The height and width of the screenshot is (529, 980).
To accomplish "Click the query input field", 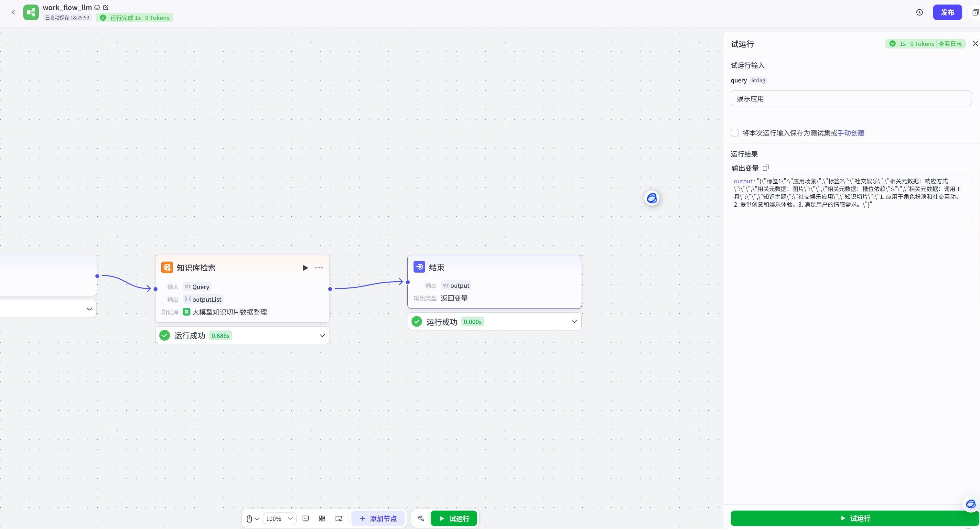I will click(851, 99).
